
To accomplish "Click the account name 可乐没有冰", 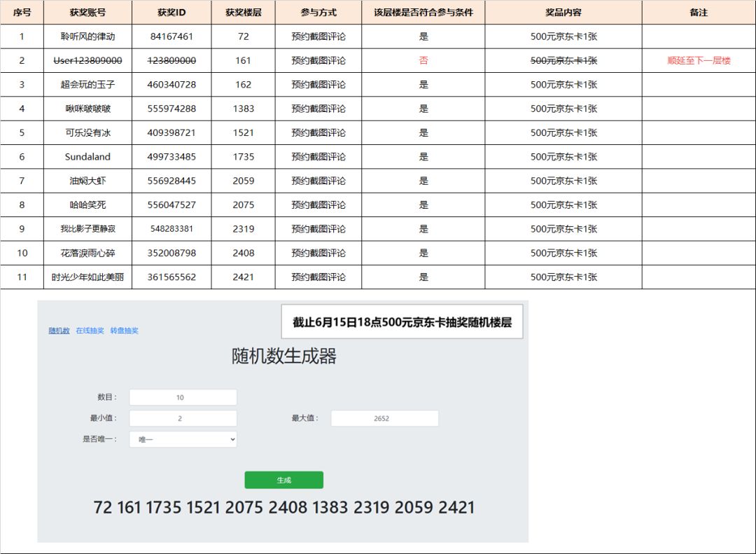I will 87,132.
